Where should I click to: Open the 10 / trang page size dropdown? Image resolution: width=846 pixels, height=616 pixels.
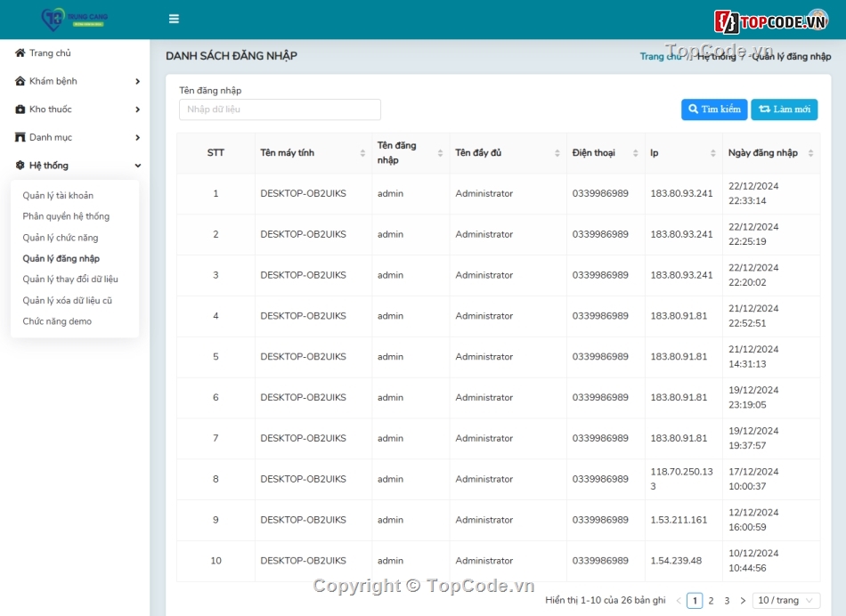pyautogui.click(x=786, y=600)
